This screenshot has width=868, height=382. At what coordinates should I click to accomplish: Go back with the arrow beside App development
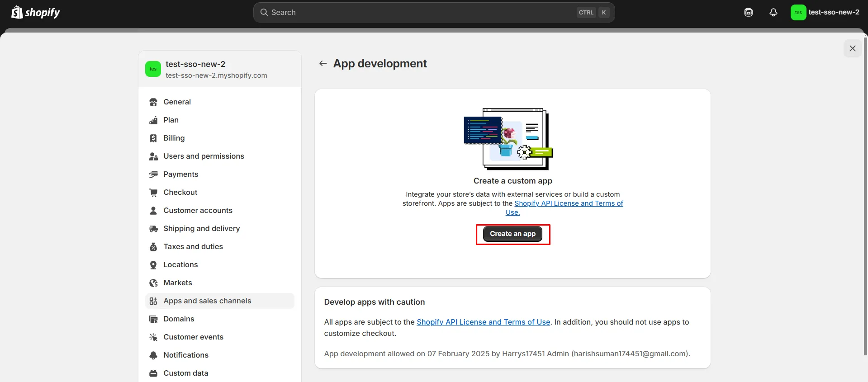point(323,64)
